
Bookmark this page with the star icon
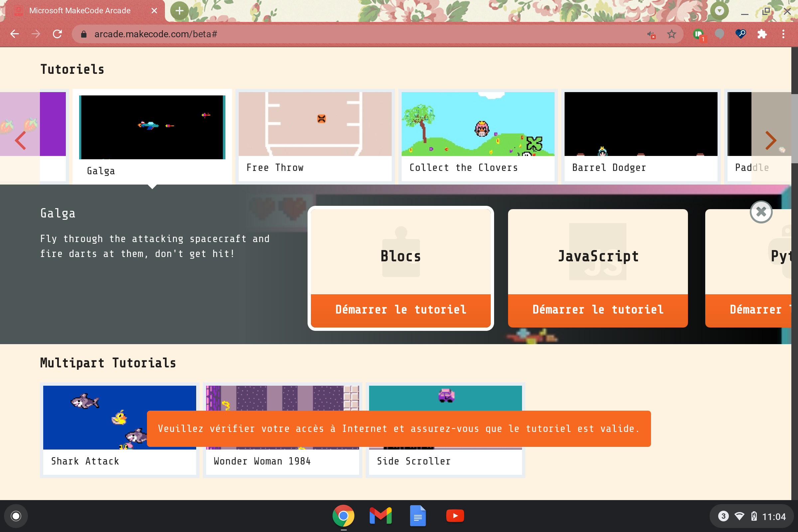[x=671, y=34]
